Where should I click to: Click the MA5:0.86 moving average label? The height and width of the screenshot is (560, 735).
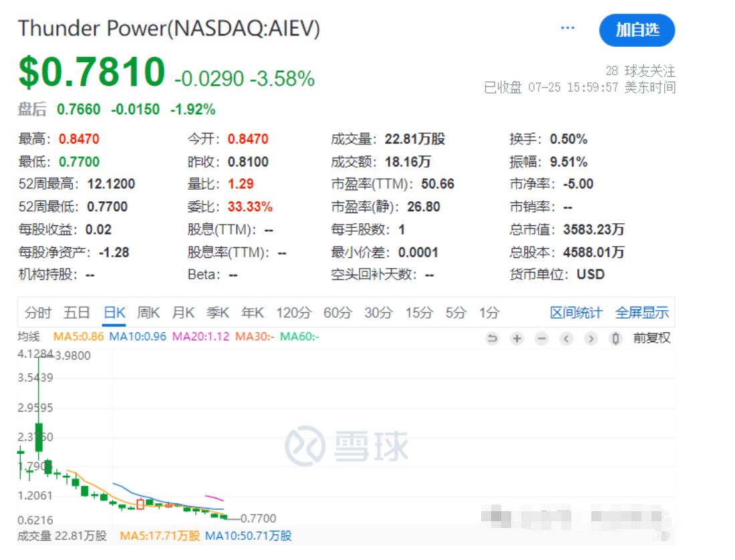point(78,337)
